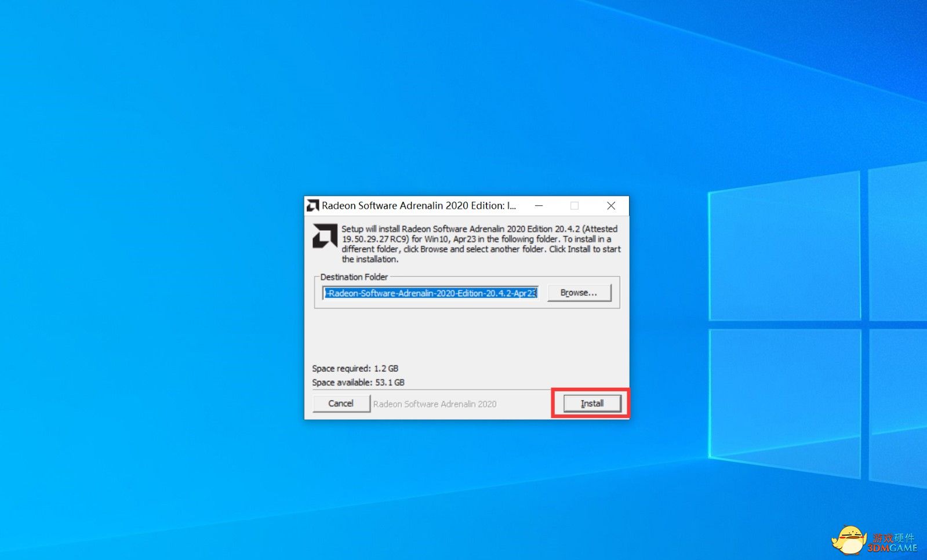
Task: Click the installer window title text
Action: (x=419, y=206)
